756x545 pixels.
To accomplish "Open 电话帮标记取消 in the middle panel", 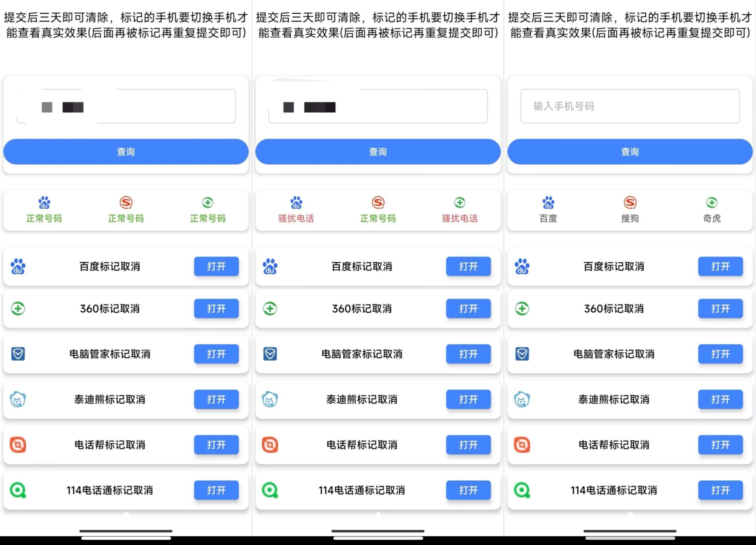I will click(468, 445).
